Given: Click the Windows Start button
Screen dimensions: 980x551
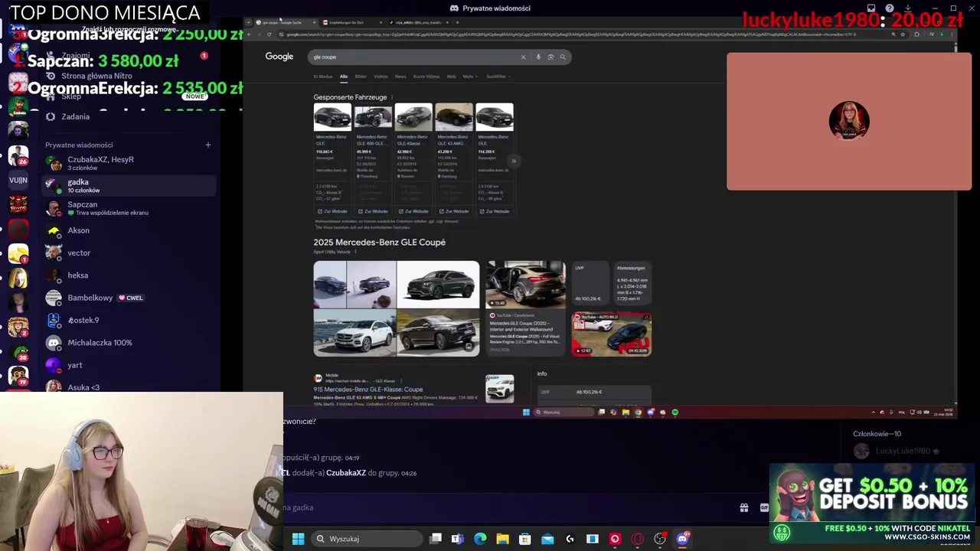Looking at the screenshot, I should [299, 539].
